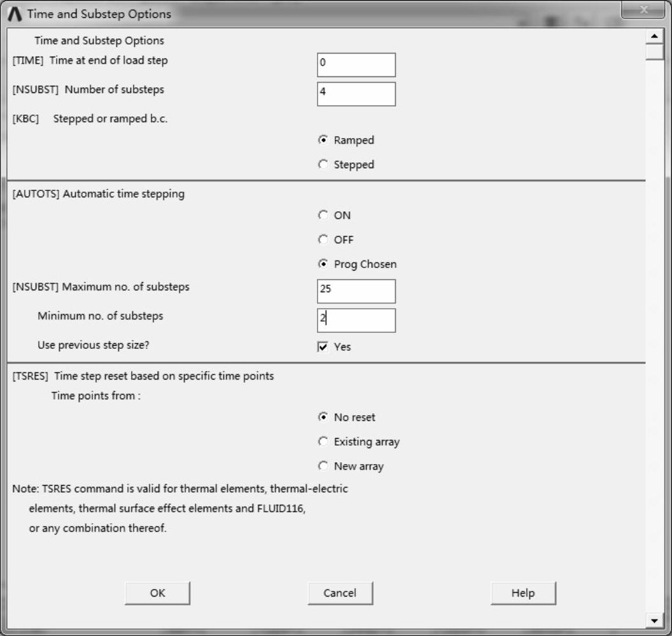Click the Cancel button

340,593
